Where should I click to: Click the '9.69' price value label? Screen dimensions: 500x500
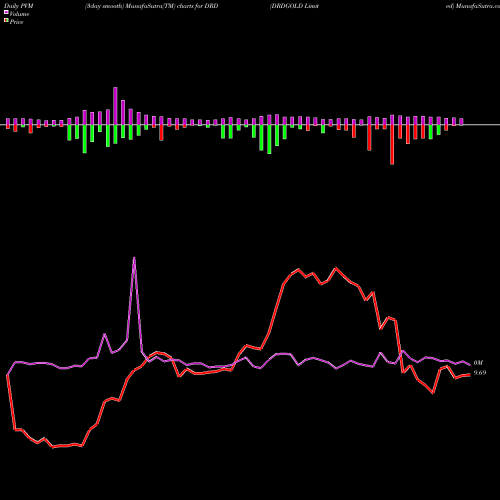(480, 373)
